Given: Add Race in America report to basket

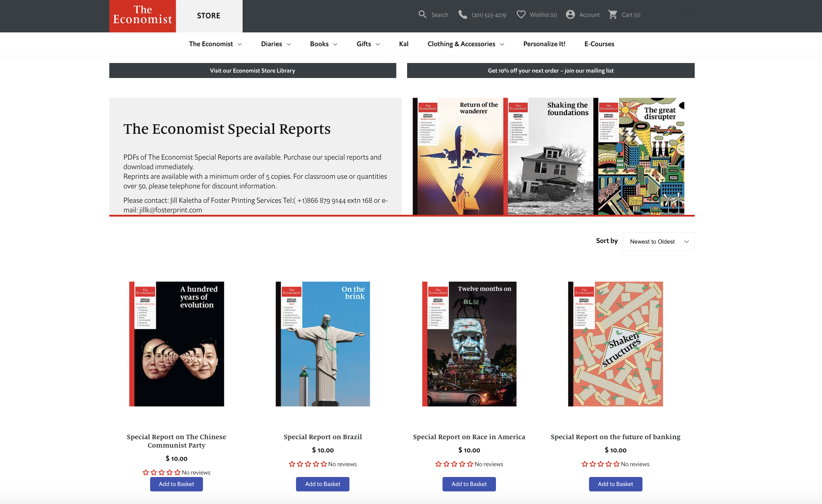Looking at the screenshot, I should pyautogui.click(x=469, y=484).
